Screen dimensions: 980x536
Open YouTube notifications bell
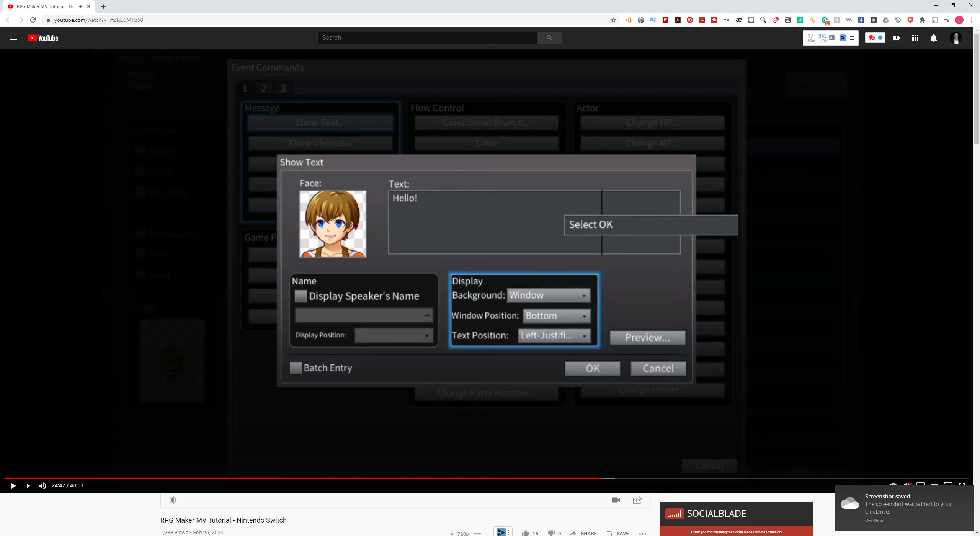coord(934,38)
